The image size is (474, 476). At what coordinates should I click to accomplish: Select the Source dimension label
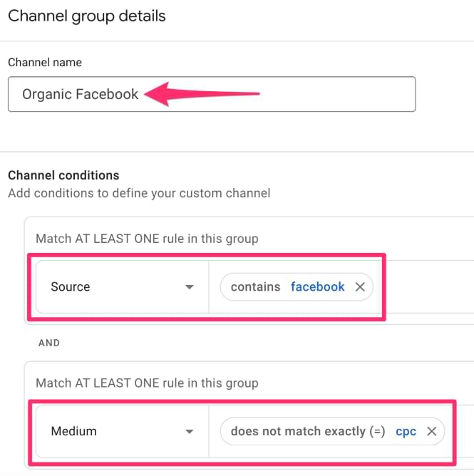click(x=71, y=286)
